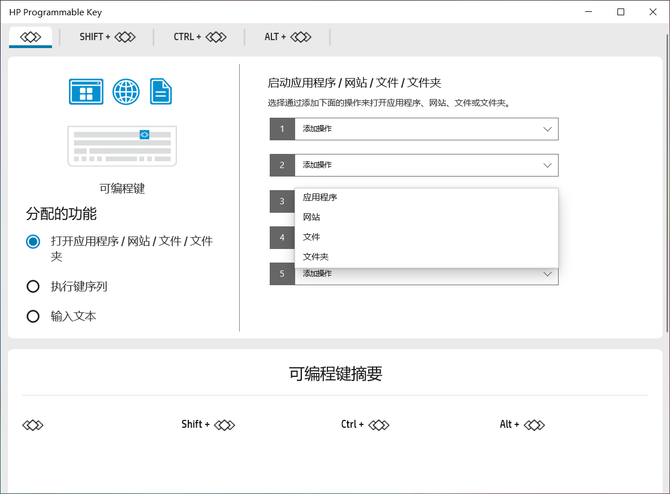Click the Alt + key summary entry
Screen dimensions: 670x494
pos(522,425)
